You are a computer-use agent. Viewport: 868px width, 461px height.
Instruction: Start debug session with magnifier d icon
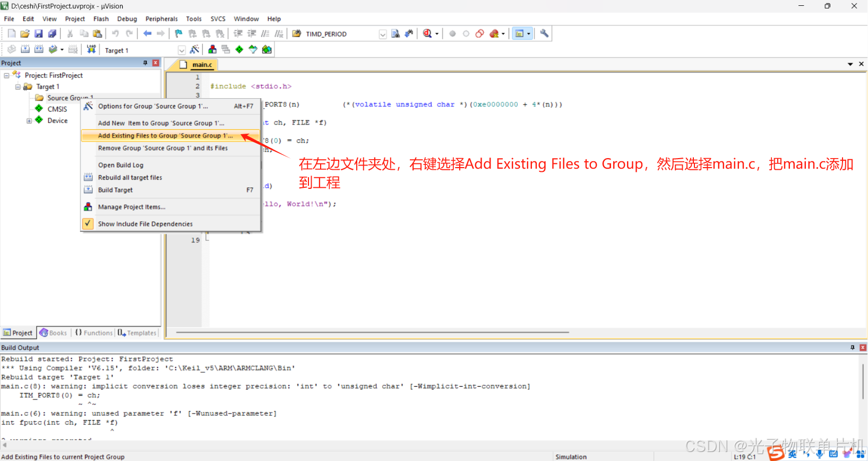(x=427, y=33)
